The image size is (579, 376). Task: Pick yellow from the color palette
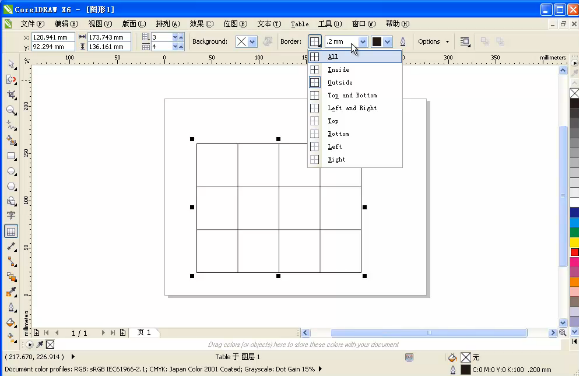click(x=574, y=242)
